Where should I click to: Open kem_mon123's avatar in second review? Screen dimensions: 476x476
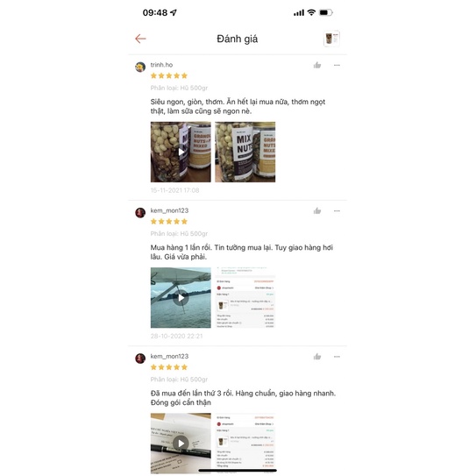pos(140,212)
